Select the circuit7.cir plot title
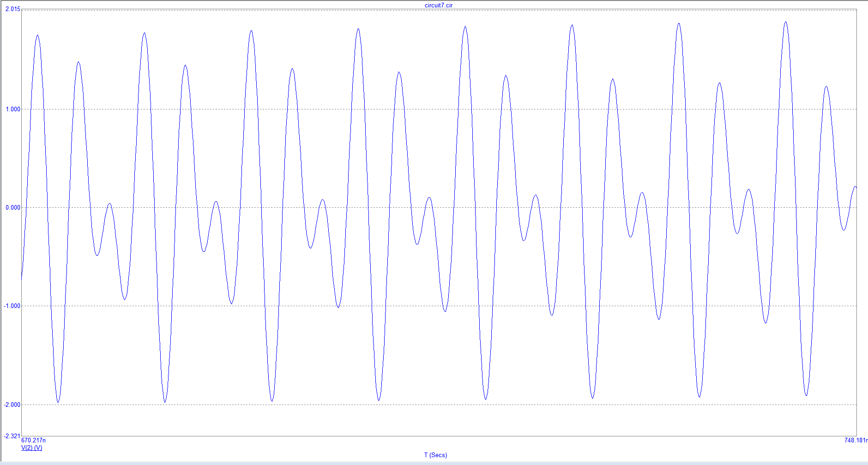This screenshot has width=868, height=465. (x=439, y=5)
